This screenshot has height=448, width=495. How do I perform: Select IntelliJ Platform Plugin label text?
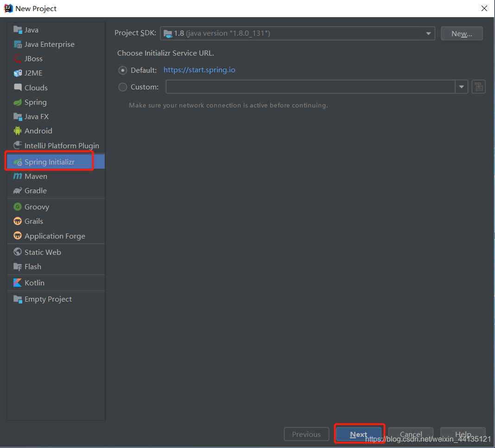[x=62, y=145]
